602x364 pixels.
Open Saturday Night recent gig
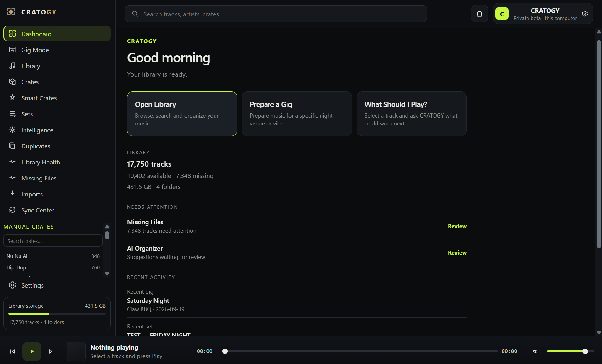pyautogui.click(x=297, y=300)
